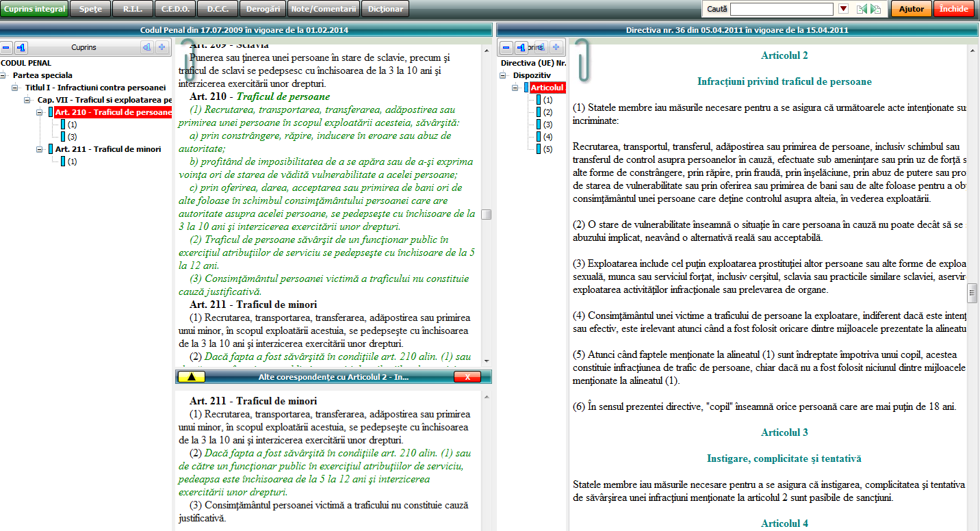Select Dispozitiv in Directiva tree
Screen dimensions: 980x531
(532, 75)
